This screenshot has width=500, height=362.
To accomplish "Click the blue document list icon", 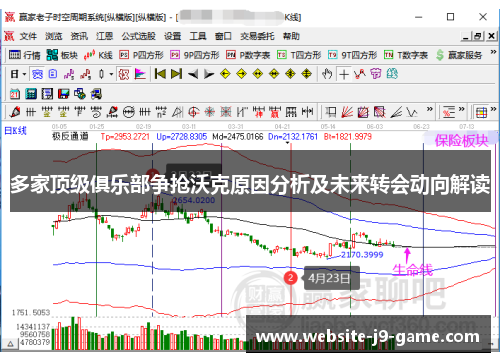I will [53, 74].
